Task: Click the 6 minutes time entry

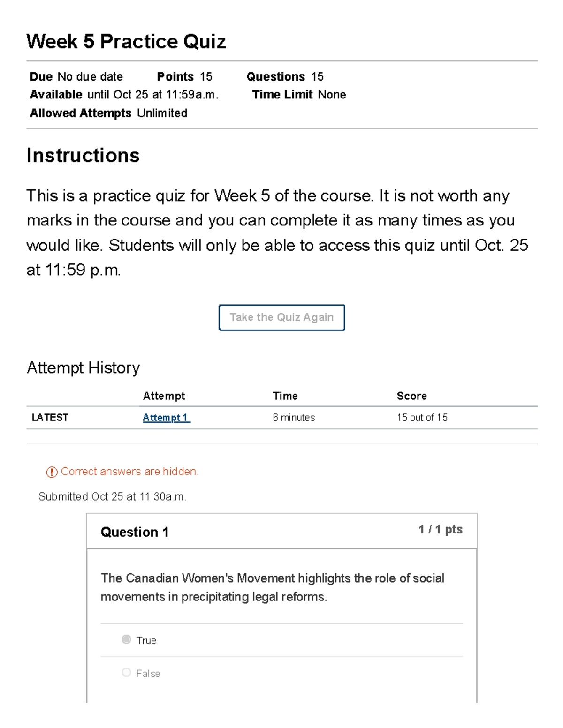Action: pyautogui.click(x=294, y=417)
